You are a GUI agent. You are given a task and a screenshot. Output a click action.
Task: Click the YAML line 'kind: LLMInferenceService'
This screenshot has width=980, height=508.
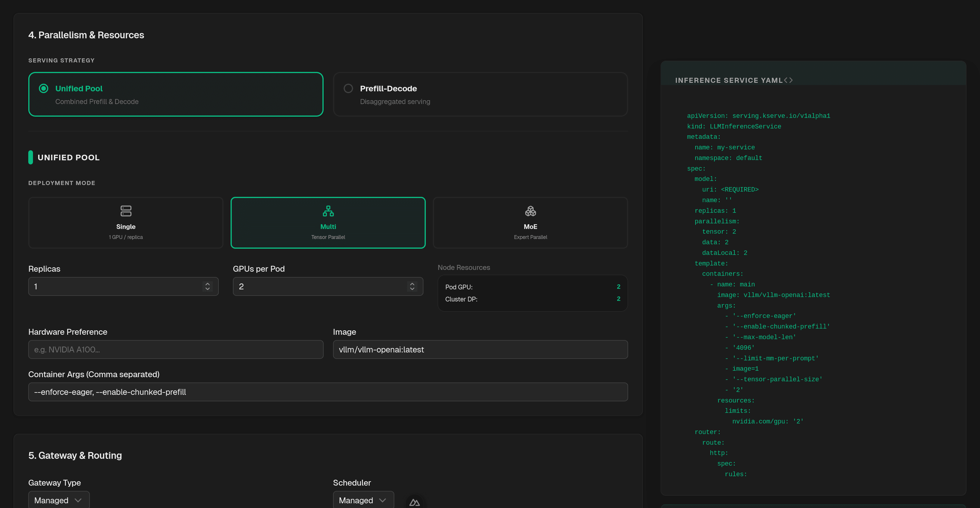pyautogui.click(x=734, y=126)
